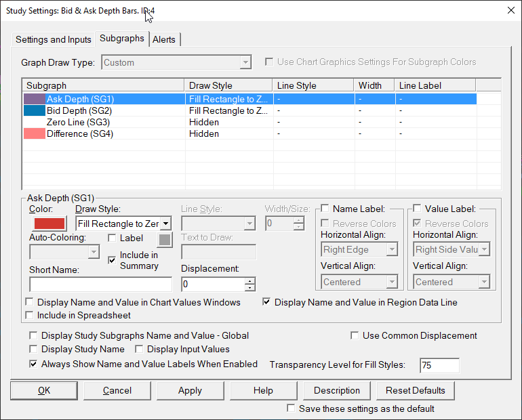Open the Draw Style dropdown
Screen dimensions: 522x420
166,224
